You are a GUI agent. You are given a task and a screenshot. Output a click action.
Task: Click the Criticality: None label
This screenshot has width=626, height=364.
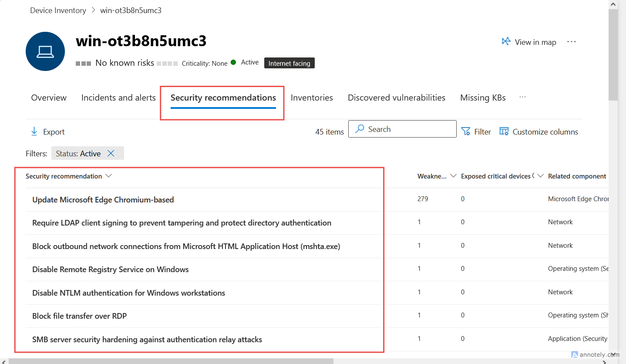pyautogui.click(x=205, y=64)
